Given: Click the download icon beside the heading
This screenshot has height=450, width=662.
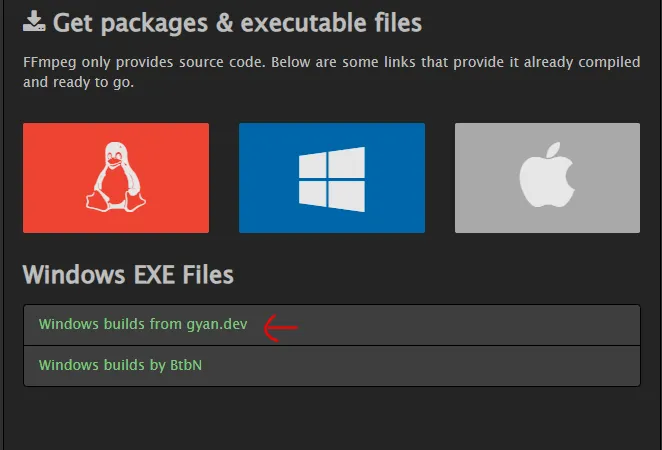Looking at the screenshot, I should coord(35,21).
